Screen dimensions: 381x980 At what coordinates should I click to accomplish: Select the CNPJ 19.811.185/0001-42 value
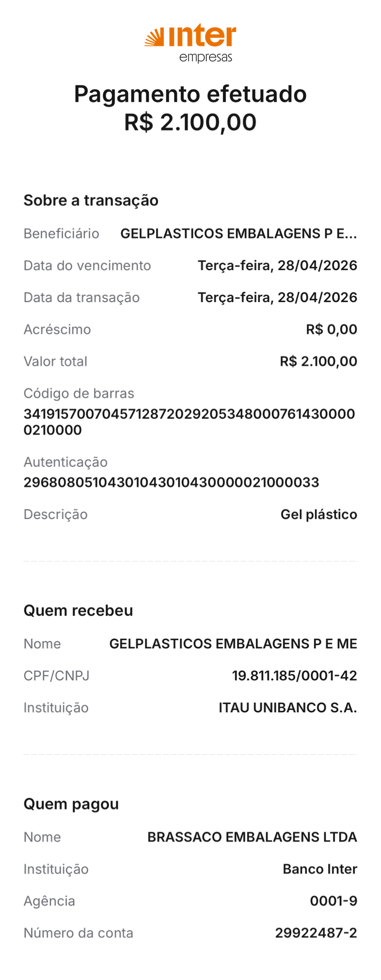coord(294,676)
